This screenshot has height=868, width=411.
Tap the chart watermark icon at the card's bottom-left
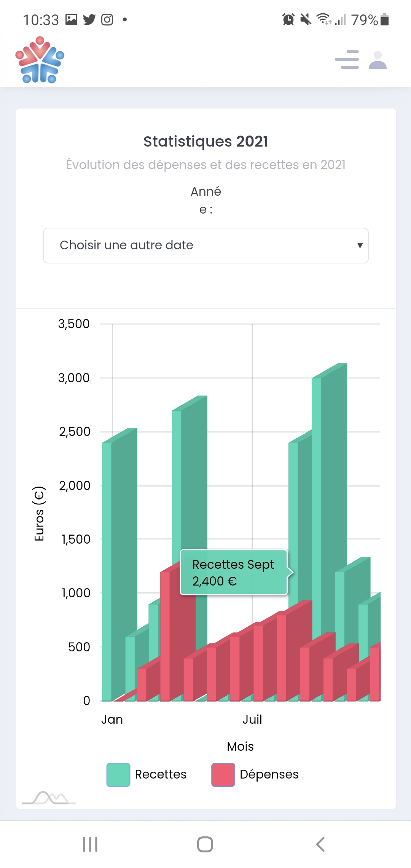[49, 798]
